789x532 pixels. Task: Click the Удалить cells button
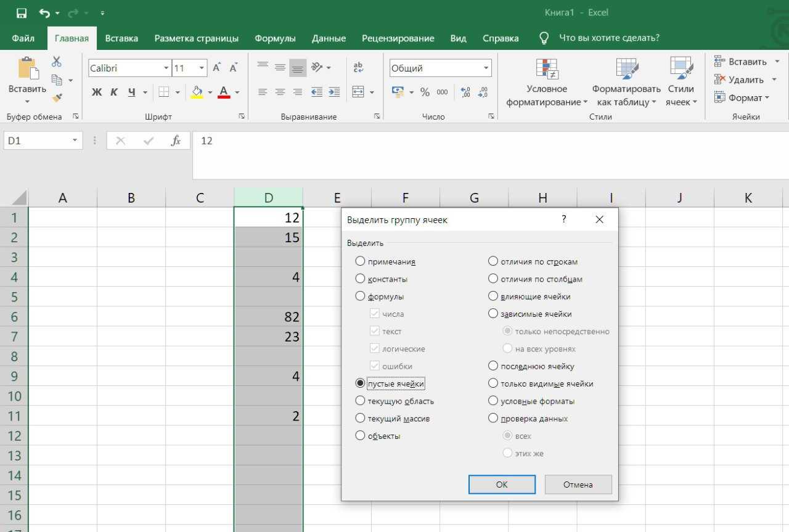pyautogui.click(x=739, y=80)
